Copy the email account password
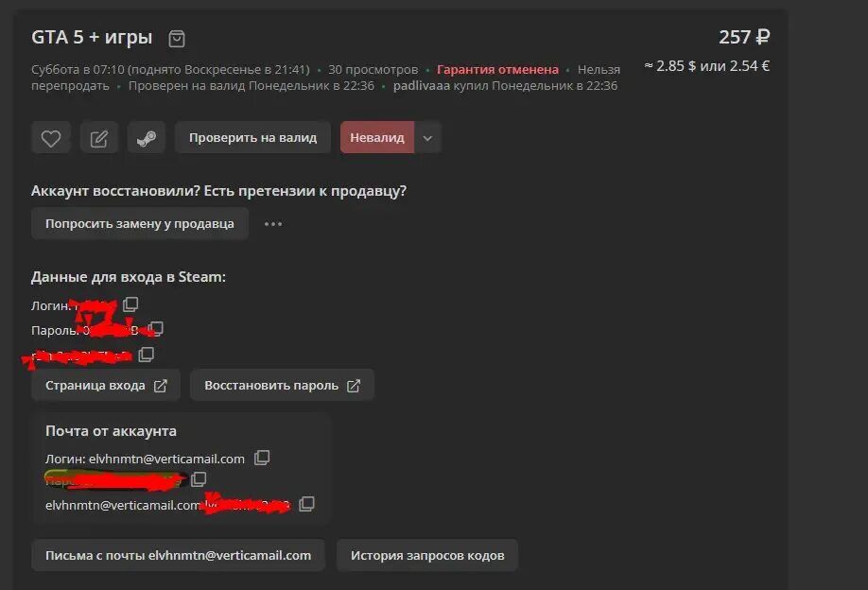The width and height of the screenshot is (868, 590). click(199, 479)
